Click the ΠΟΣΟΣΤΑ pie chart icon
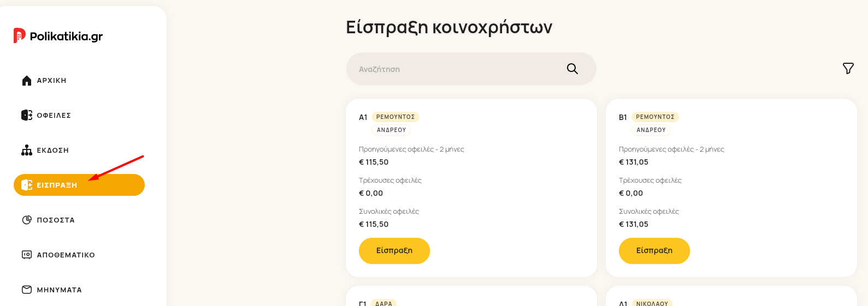Viewport: 868px width, 306px height. (27, 220)
